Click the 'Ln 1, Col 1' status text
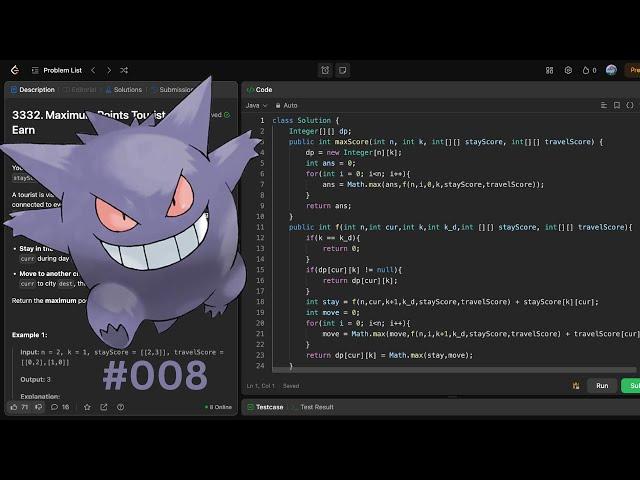The width and height of the screenshot is (640, 480). pos(261,386)
